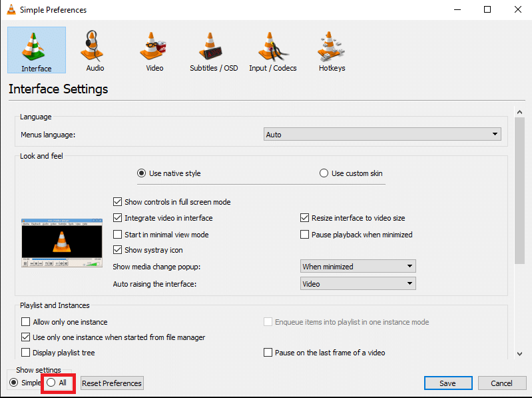
Task: Click the scrollbar up arrow
Action: (519, 112)
